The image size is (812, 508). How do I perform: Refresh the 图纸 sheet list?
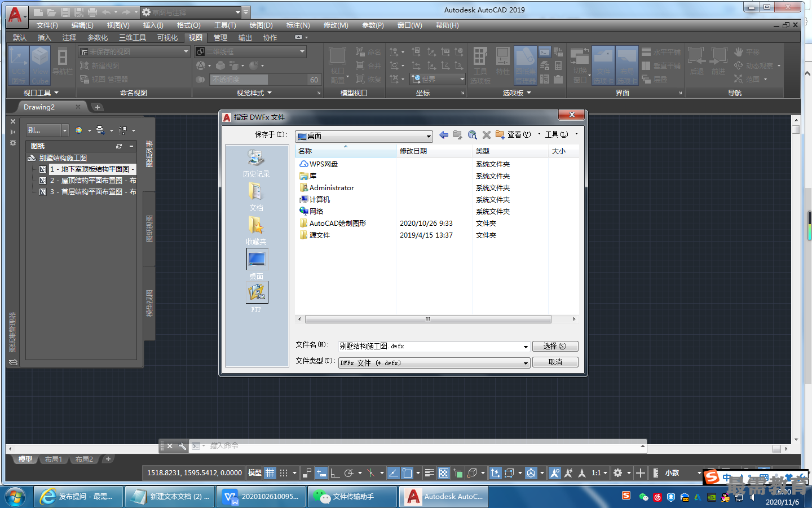119,146
